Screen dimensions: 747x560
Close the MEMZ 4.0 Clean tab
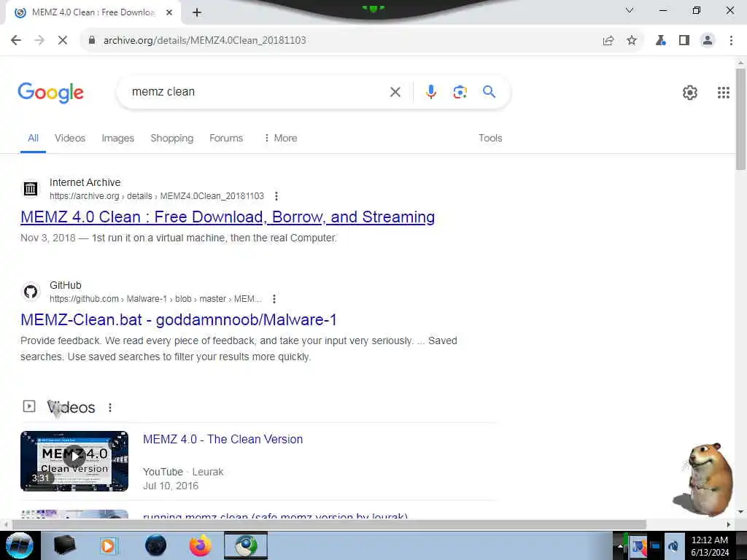pos(169,13)
